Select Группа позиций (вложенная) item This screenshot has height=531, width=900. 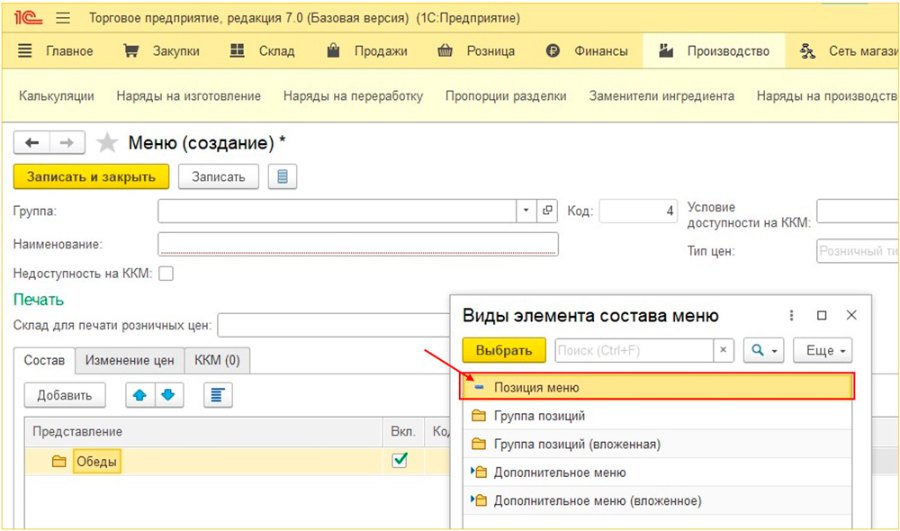[657, 444]
